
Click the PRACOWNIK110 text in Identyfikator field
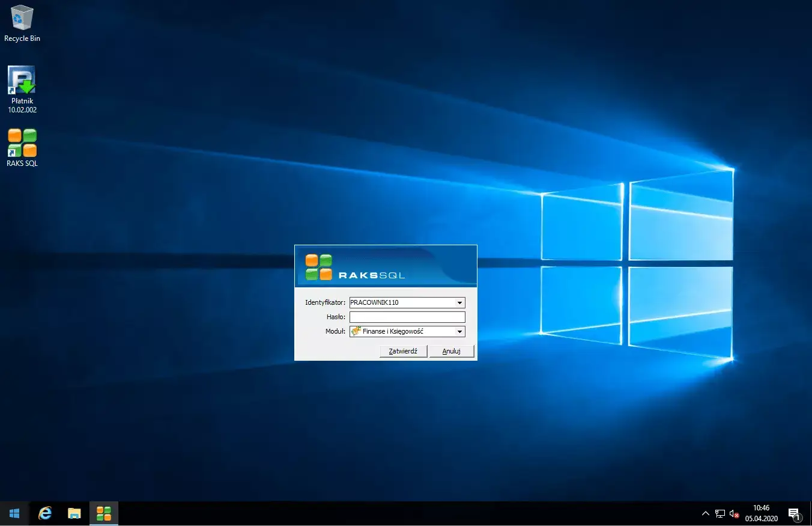pyautogui.click(x=375, y=303)
